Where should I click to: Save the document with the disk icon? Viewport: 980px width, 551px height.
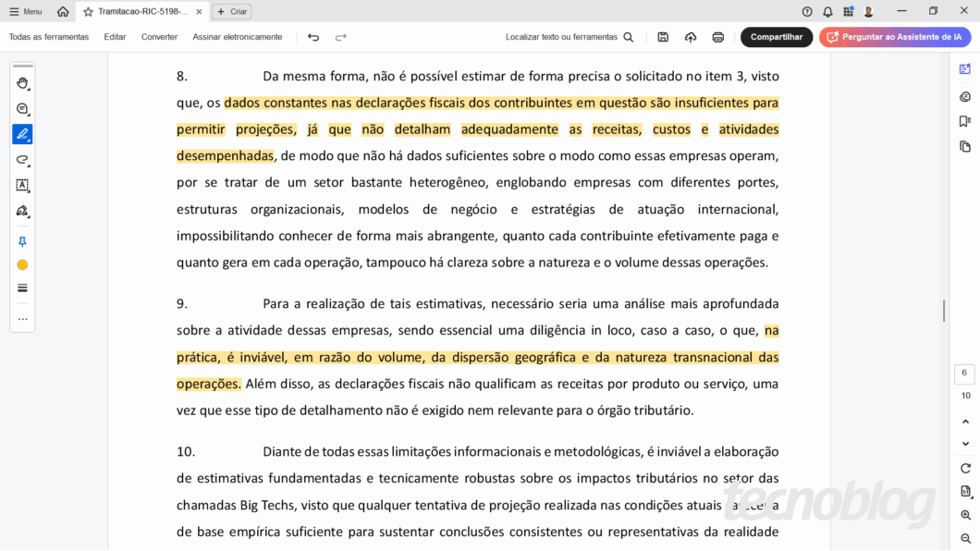663,37
